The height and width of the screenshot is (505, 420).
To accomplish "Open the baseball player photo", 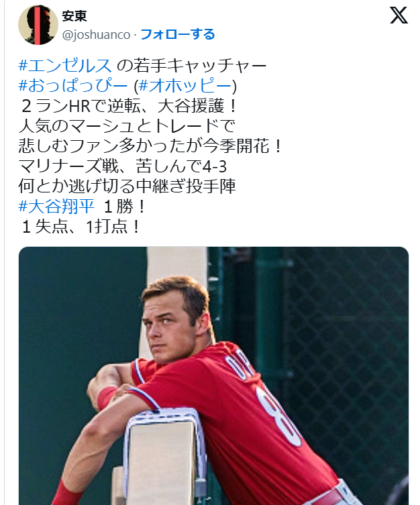I will [x=213, y=376].
